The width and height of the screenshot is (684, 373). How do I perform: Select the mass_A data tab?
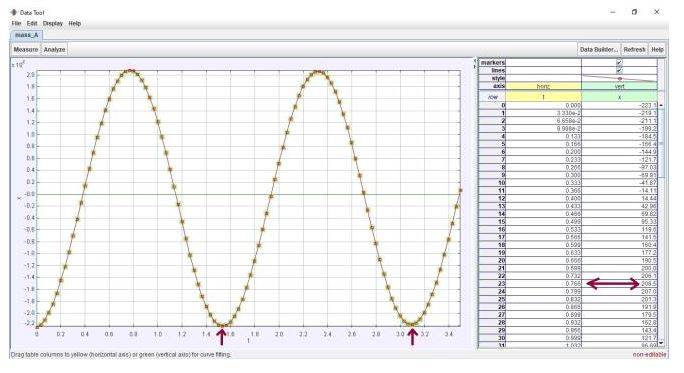(x=26, y=35)
